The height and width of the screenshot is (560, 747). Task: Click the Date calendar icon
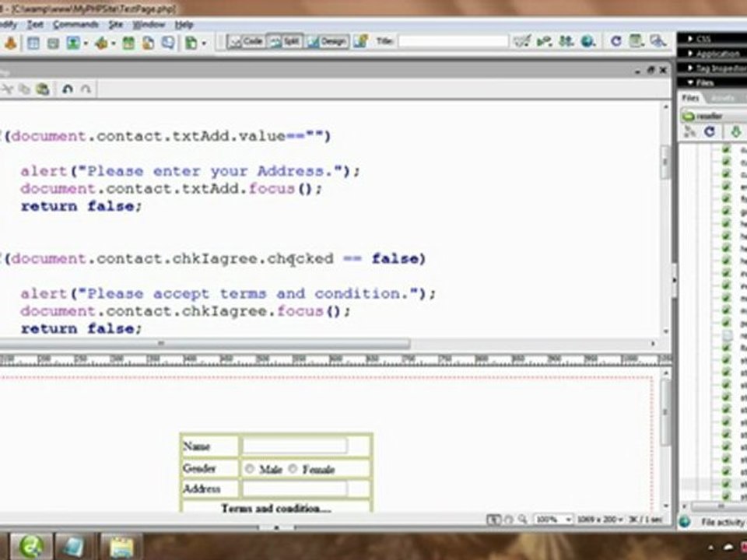[x=128, y=44]
